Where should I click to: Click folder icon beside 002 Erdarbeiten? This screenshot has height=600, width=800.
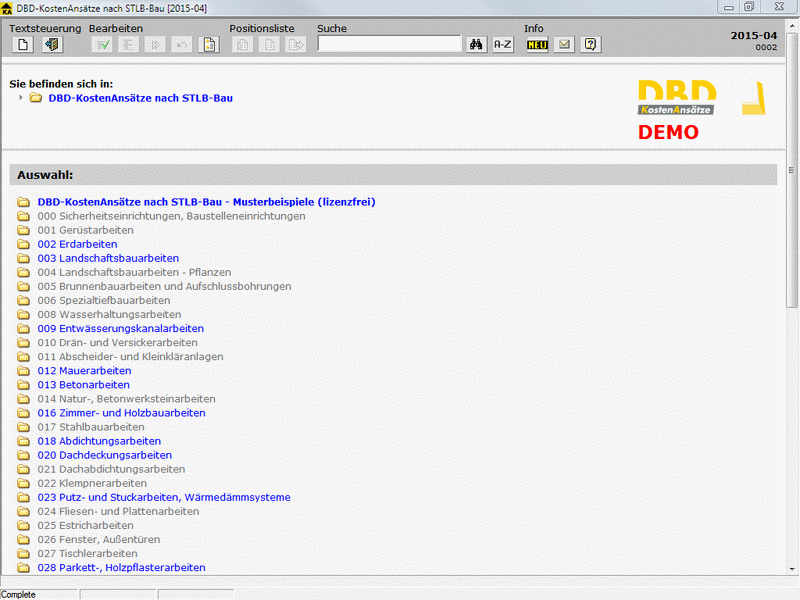point(23,244)
